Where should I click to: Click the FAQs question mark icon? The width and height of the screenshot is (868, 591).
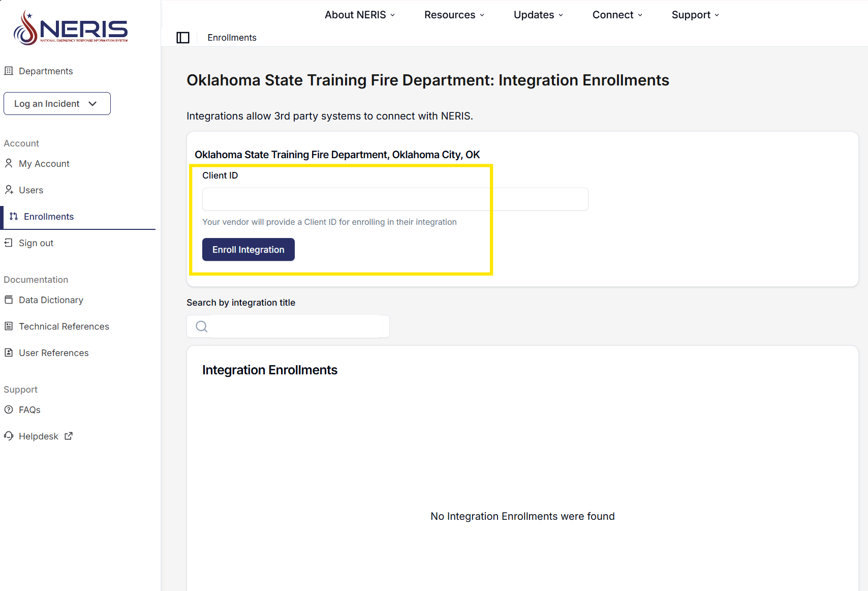[x=9, y=410]
